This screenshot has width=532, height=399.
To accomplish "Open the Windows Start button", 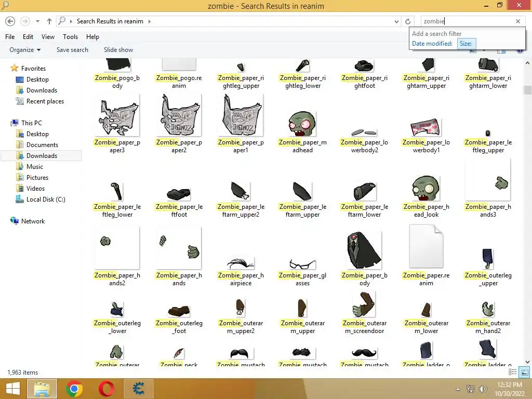I will click(x=13, y=389).
